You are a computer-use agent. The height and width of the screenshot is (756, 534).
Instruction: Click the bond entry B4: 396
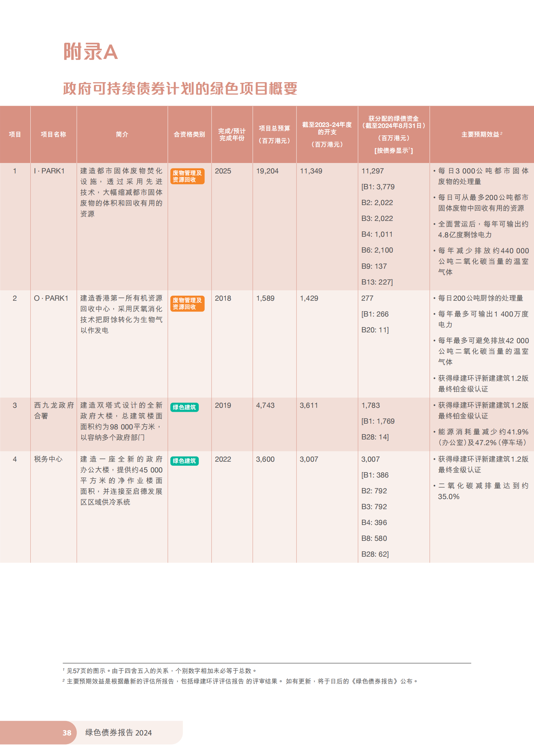(x=374, y=522)
